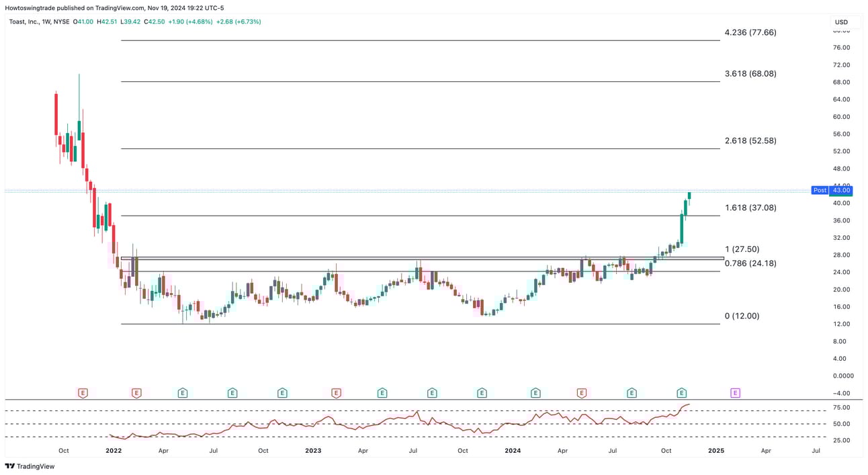Click the 50.00 RSI scale label

pos(842,424)
